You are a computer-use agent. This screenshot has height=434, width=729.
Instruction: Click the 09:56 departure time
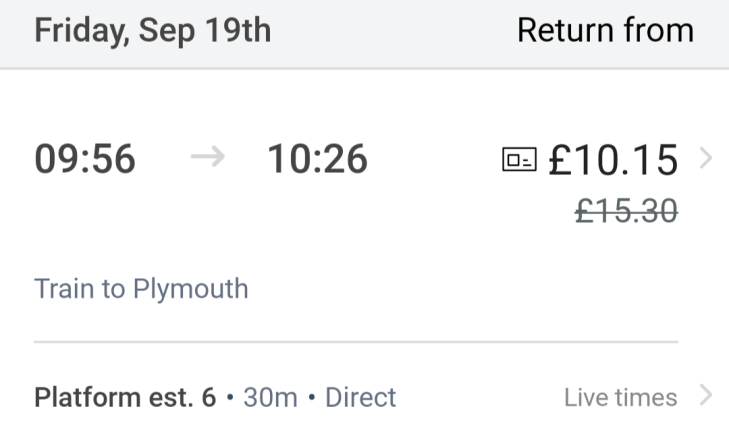point(85,159)
